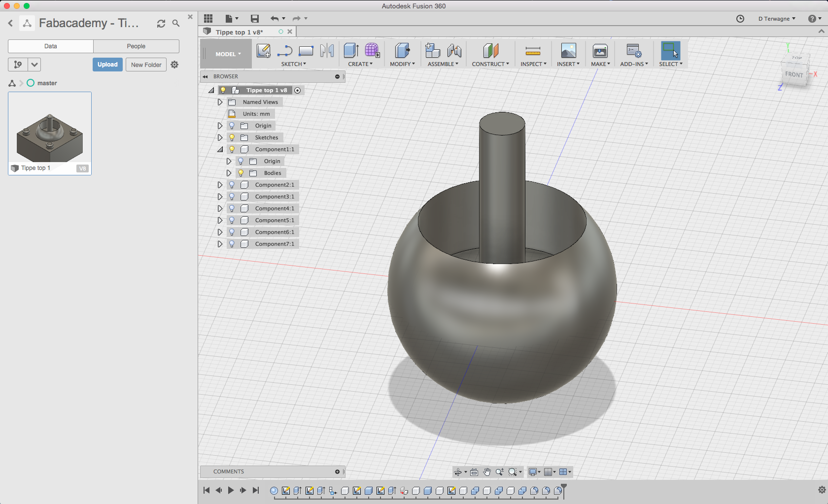This screenshot has height=504, width=828.
Task: Open the SKETCH menu
Action: [x=294, y=64]
